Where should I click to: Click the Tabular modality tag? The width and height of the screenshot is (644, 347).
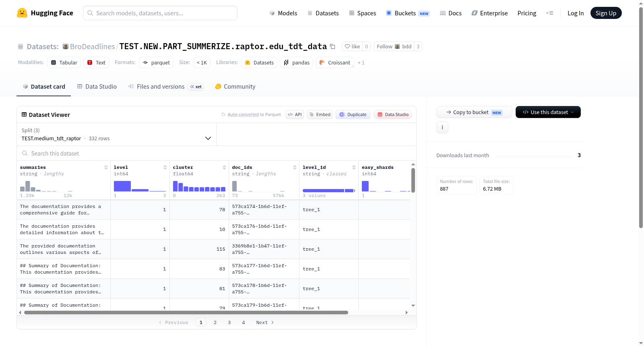click(64, 62)
